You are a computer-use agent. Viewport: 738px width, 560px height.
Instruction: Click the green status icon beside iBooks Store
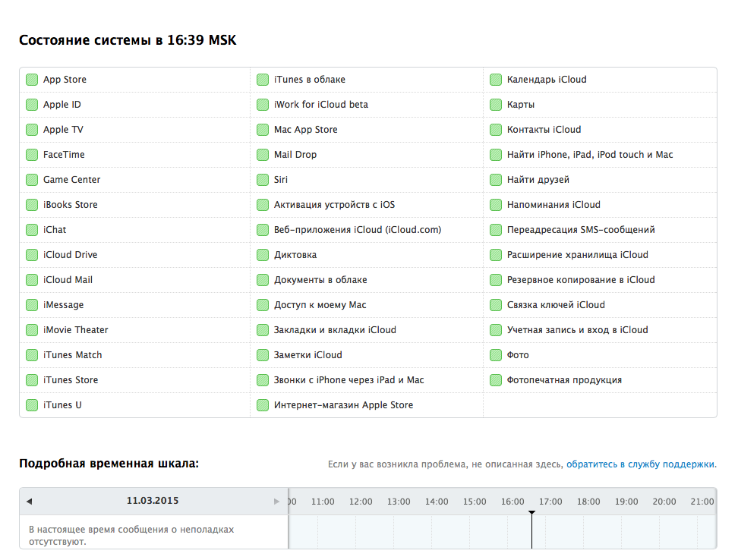point(32,205)
